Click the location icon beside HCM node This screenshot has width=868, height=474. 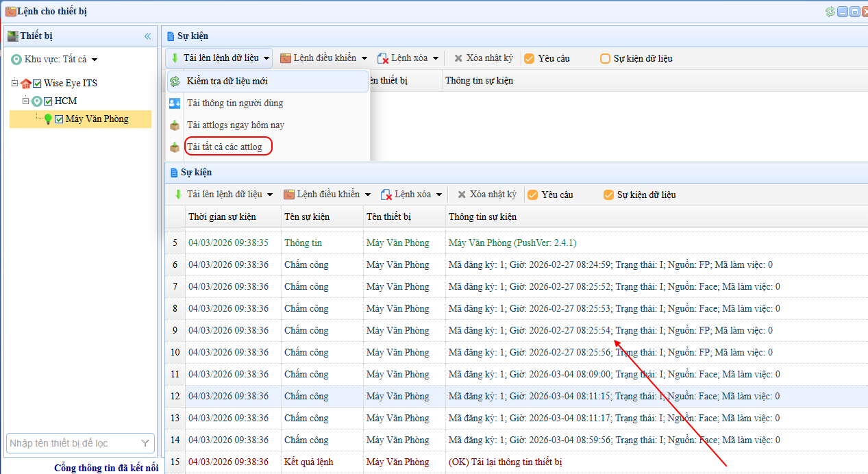tap(37, 101)
